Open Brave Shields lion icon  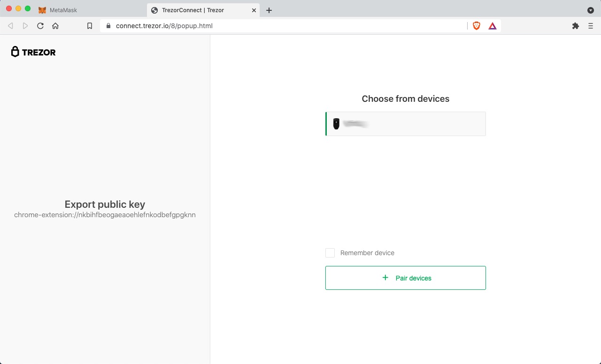(477, 26)
